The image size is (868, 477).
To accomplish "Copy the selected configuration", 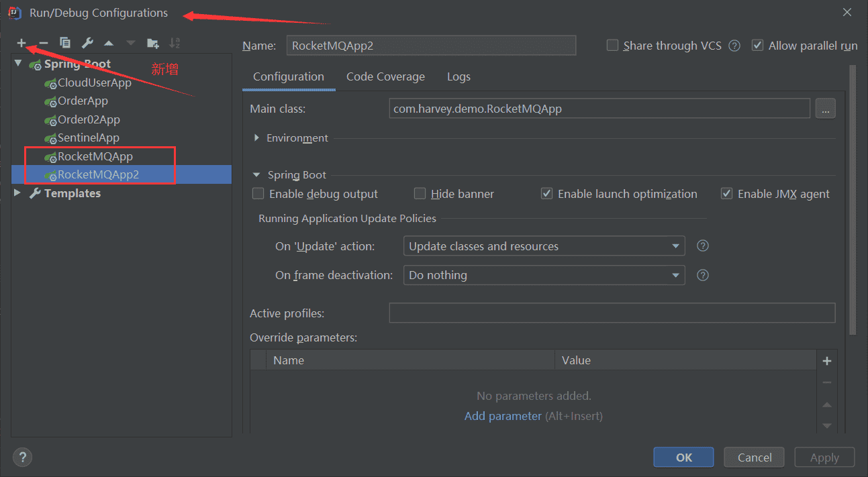I will (x=65, y=43).
